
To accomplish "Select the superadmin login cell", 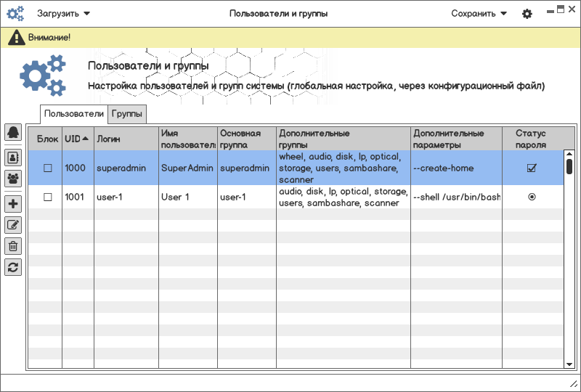I will click(x=126, y=168).
